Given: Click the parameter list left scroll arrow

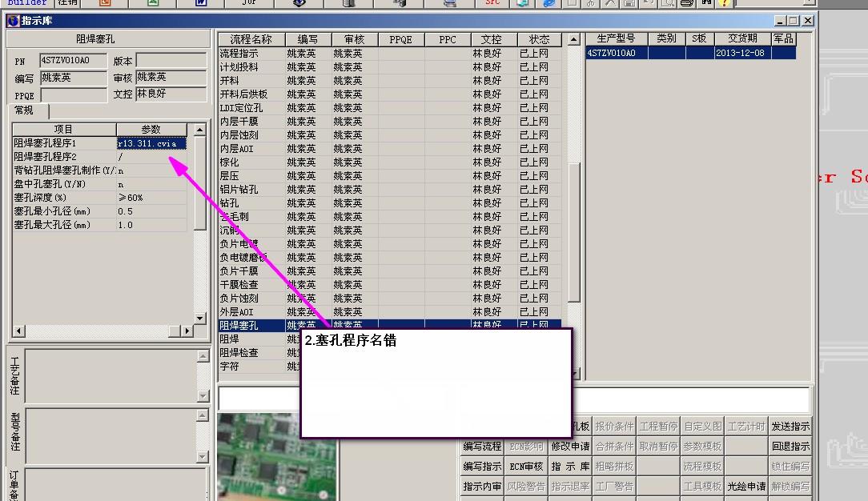Looking at the screenshot, I should click(x=19, y=331).
